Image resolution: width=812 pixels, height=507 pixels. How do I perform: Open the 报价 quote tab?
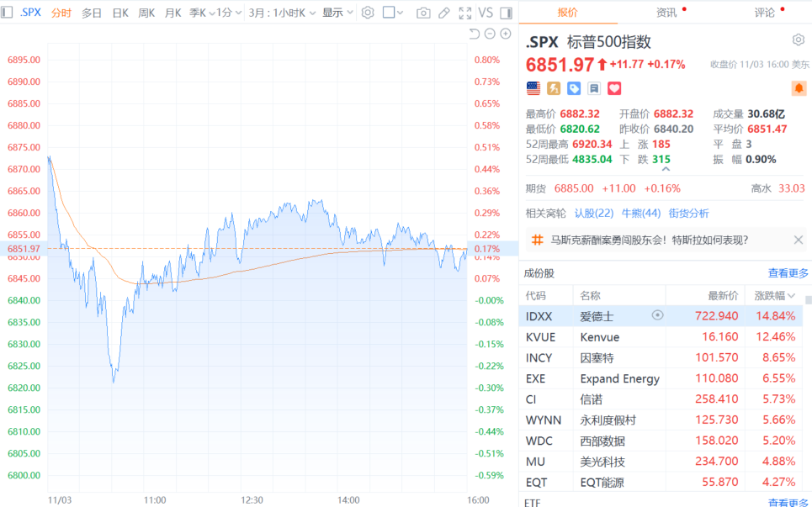click(x=568, y=13)
